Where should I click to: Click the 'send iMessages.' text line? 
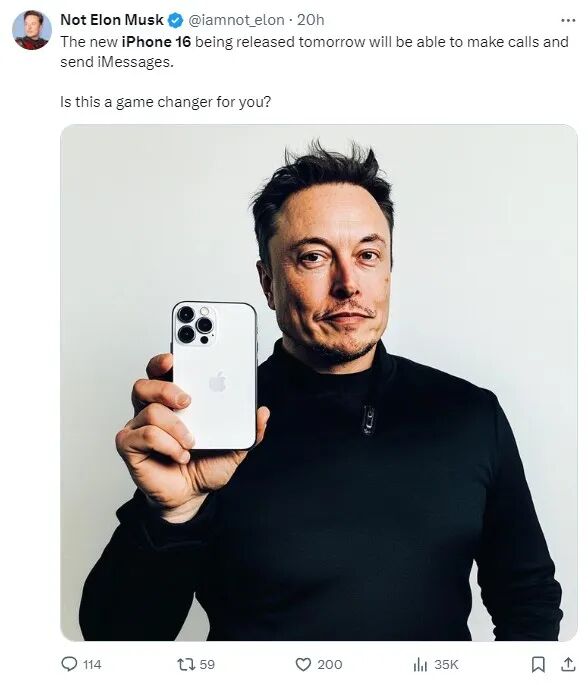click(117, 62)
